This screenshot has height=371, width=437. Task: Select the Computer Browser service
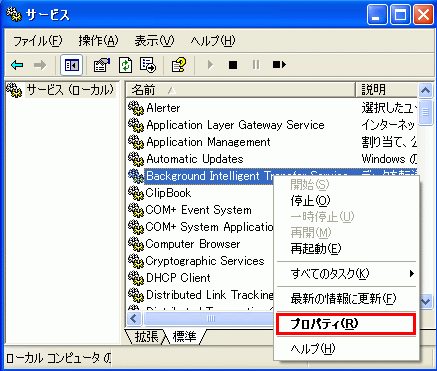tap(193, 244)
